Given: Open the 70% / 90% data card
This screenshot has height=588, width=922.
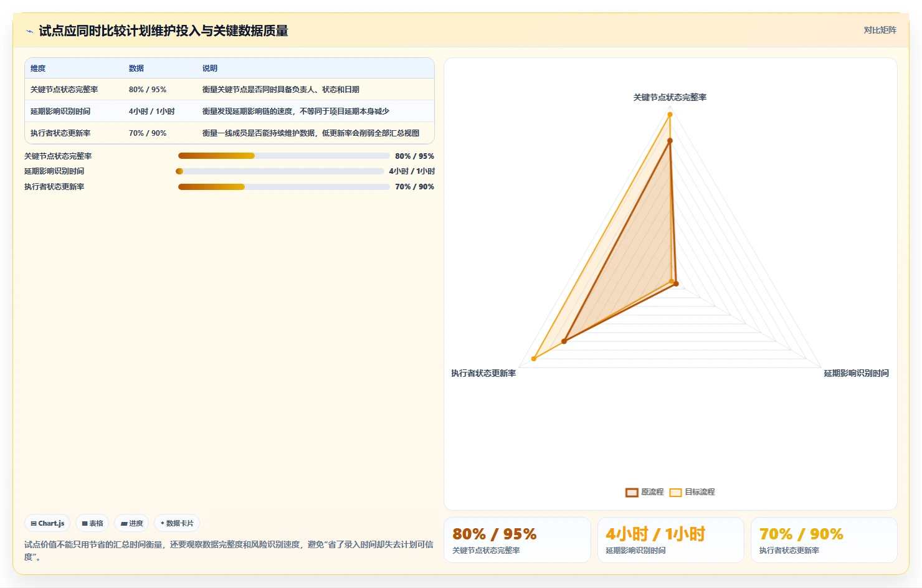Looking at the screenshot, I should (824, 540).
